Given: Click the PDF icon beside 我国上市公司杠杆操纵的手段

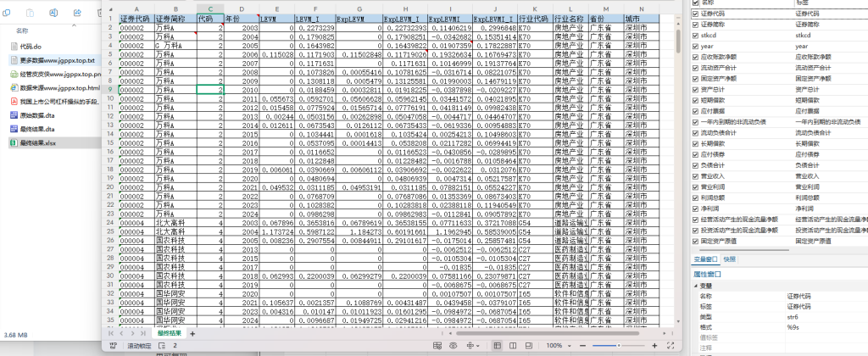Looking at the screenshot, I should click(14, 102).
